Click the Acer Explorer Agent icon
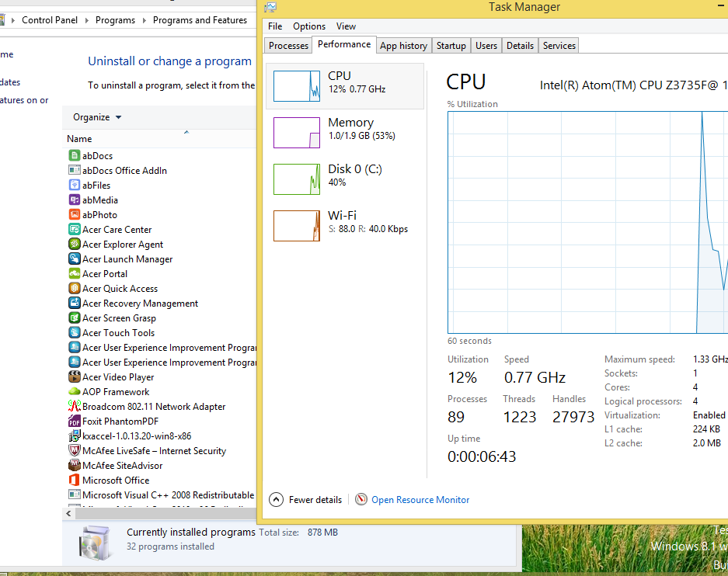The width and height of the screenshot is (728, 576). point(75,244)
